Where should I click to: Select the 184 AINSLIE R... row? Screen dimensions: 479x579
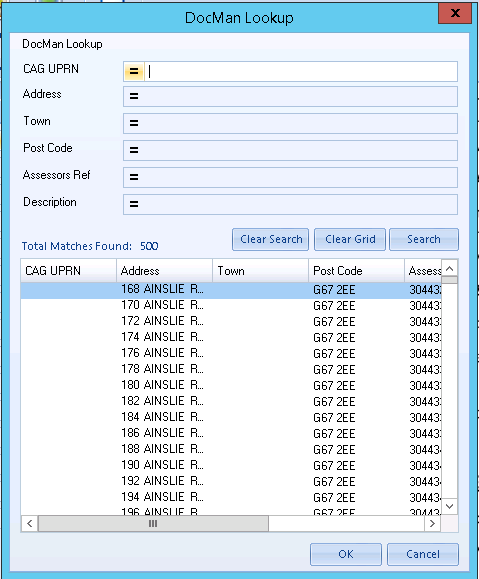(x=231, y=418)
